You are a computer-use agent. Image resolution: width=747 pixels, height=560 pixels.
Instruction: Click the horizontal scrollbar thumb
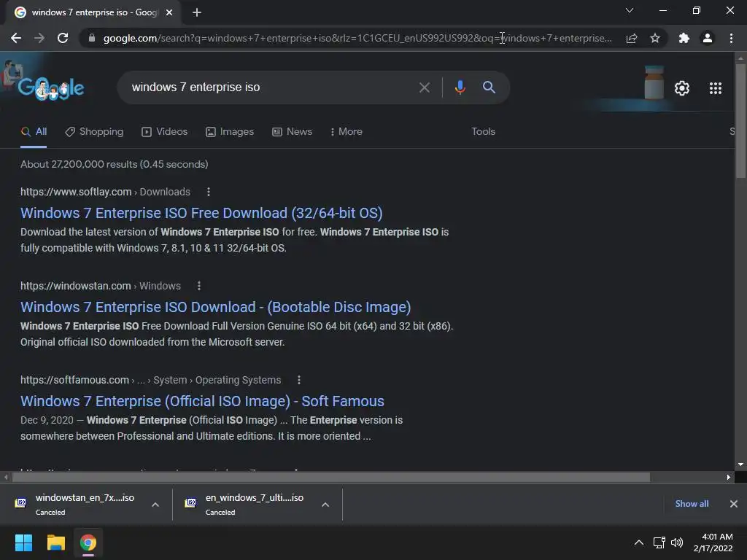(331, 477)
